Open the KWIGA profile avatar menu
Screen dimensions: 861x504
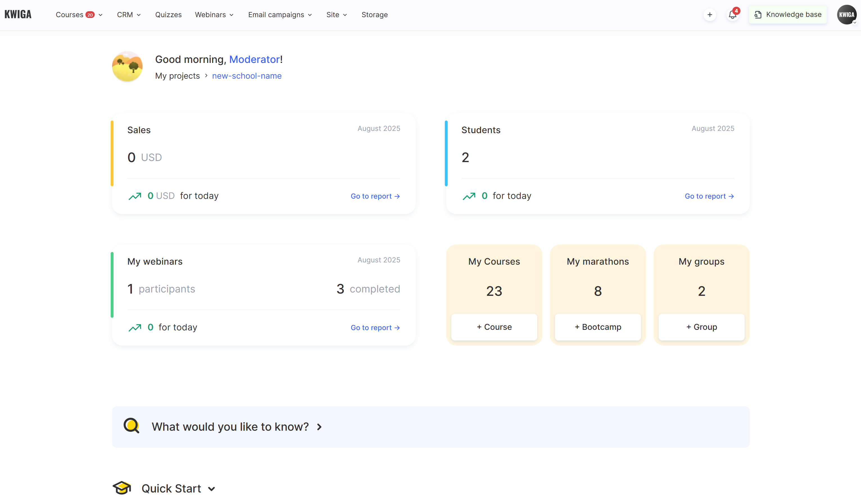(x=846, y=15)
